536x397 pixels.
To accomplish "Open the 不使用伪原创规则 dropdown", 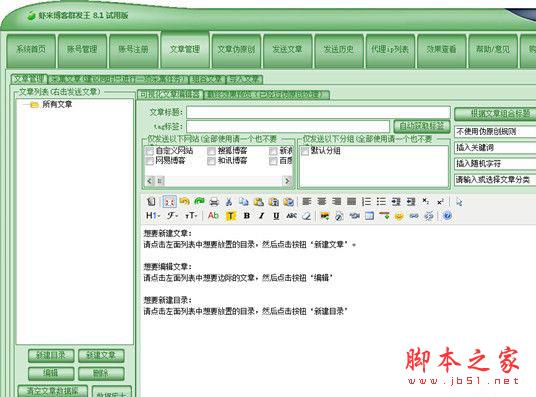I will tap(495, 131).
